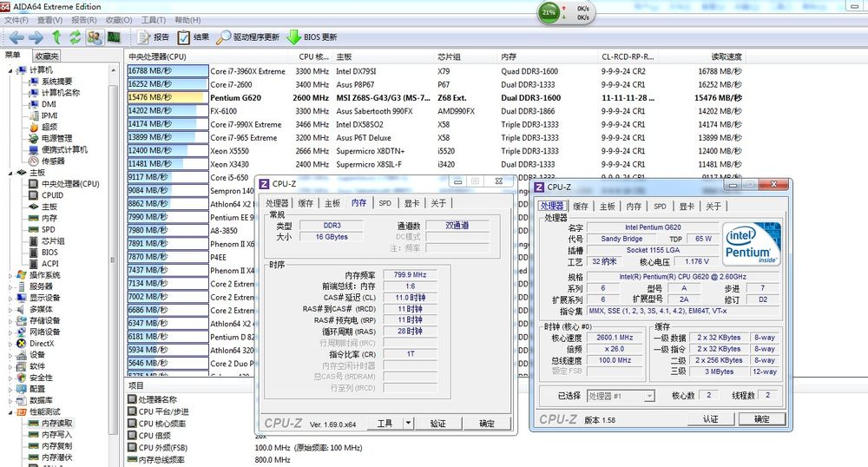The height and width of the screenshot is (467, 868).
Task: Open BIOS 更新 with green down arrow
Action: 312,37
